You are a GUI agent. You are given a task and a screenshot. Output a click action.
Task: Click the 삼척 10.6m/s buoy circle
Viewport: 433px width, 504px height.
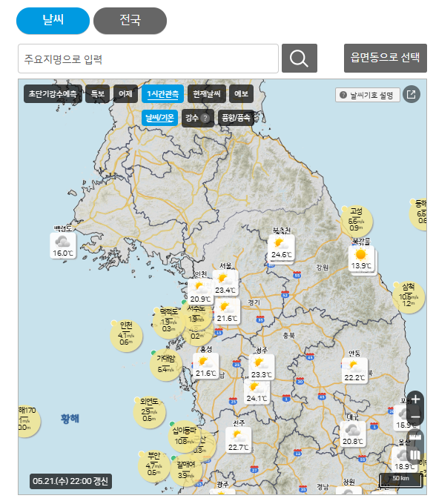tap(409, 297)
